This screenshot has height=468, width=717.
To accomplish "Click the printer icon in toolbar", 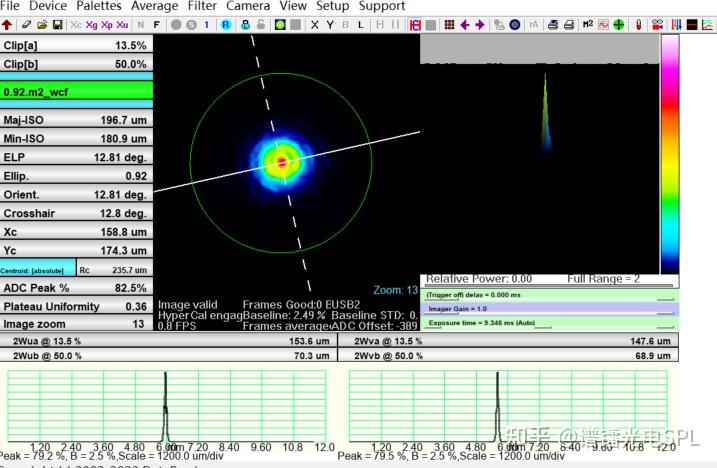I will 553,24.
